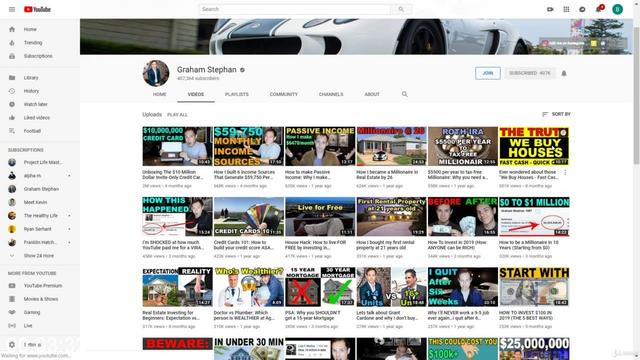Expand Show 24 more subscriptions
This screenshot has height=360, width=640.
(x=40, y=256)
